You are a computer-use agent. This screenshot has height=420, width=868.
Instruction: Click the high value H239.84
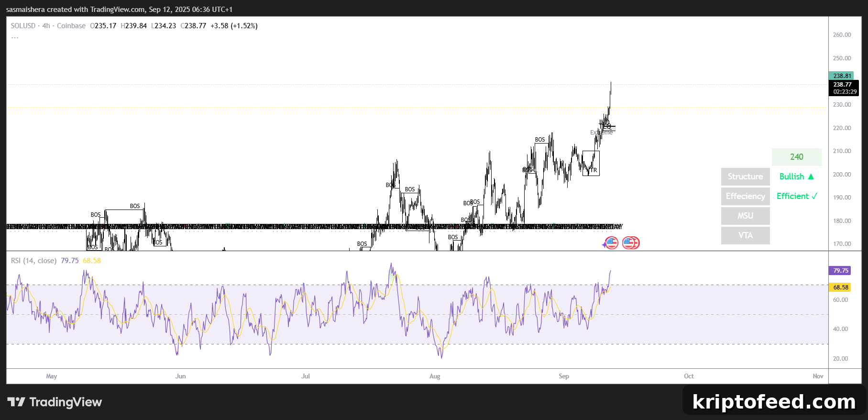[x=133, y=26]
